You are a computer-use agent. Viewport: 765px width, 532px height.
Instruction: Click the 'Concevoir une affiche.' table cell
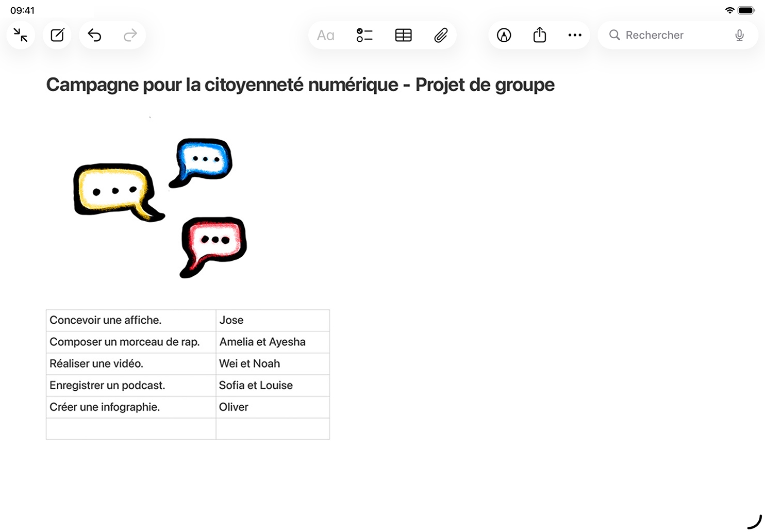131,320
